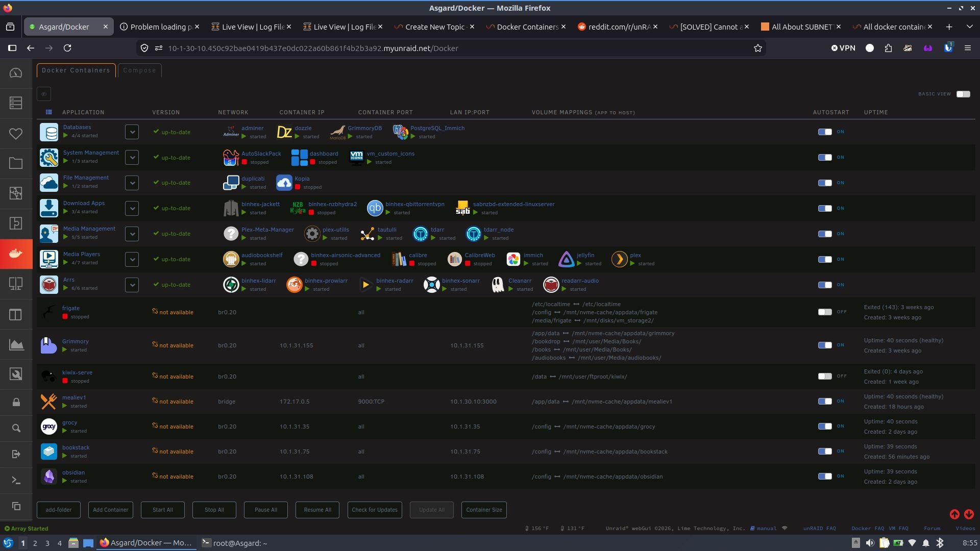The width and height of the screenshot is (980, 551).
Task: Open the plex container icon
Action: pos(619,259)
